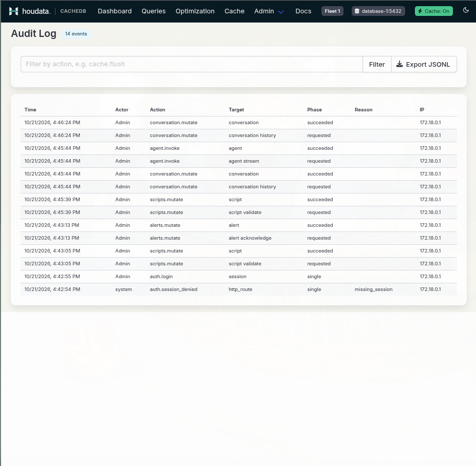
Task: Click the houdata brand name
Action: tap(36, 11)
